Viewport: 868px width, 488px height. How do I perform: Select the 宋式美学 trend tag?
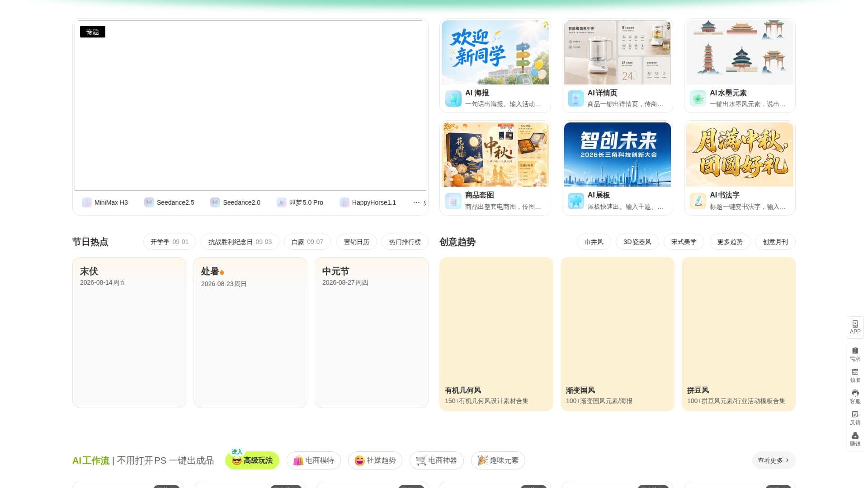click(684, 242)
